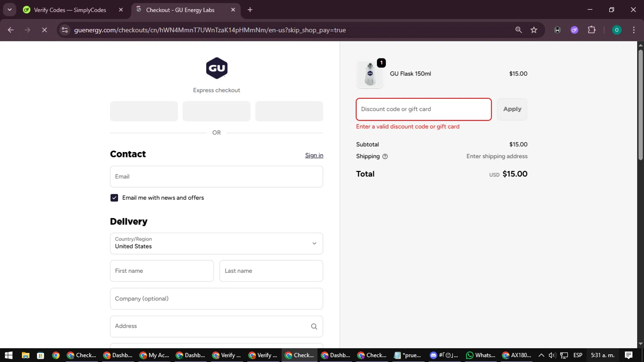This screenshot has height=362, width=644.
Task: Minimize the Chrome window
Action: (590, 10)
